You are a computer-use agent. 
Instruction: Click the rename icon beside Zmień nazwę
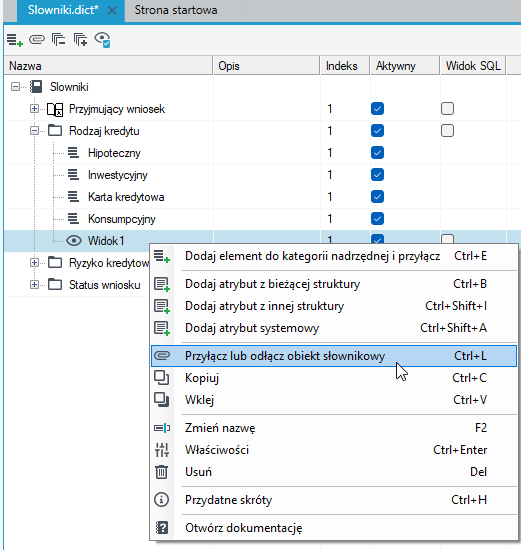162,428
